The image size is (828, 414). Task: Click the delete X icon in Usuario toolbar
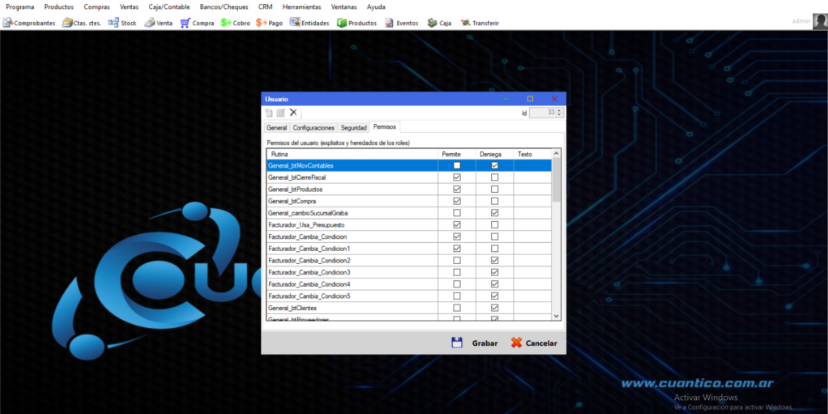pos(294,112)
